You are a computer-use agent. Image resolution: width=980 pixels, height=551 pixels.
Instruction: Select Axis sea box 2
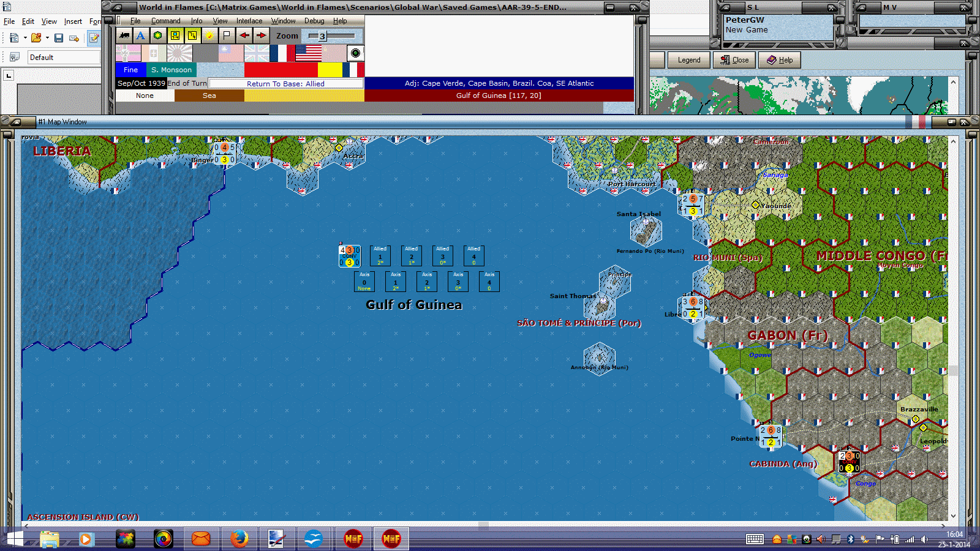(427, 282)
